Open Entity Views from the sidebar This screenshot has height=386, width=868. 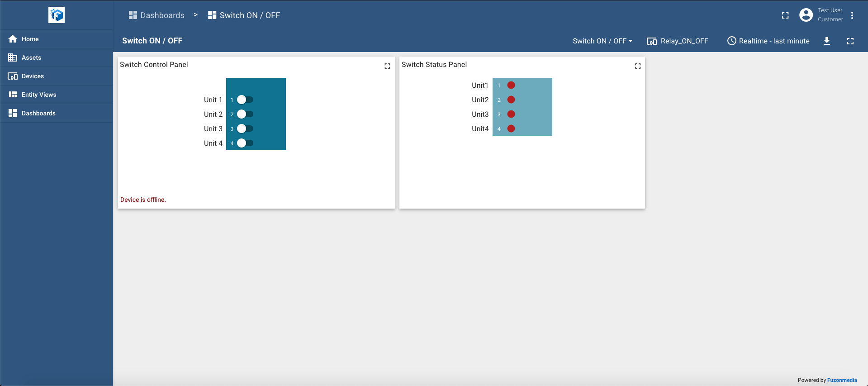click(39, 95)
